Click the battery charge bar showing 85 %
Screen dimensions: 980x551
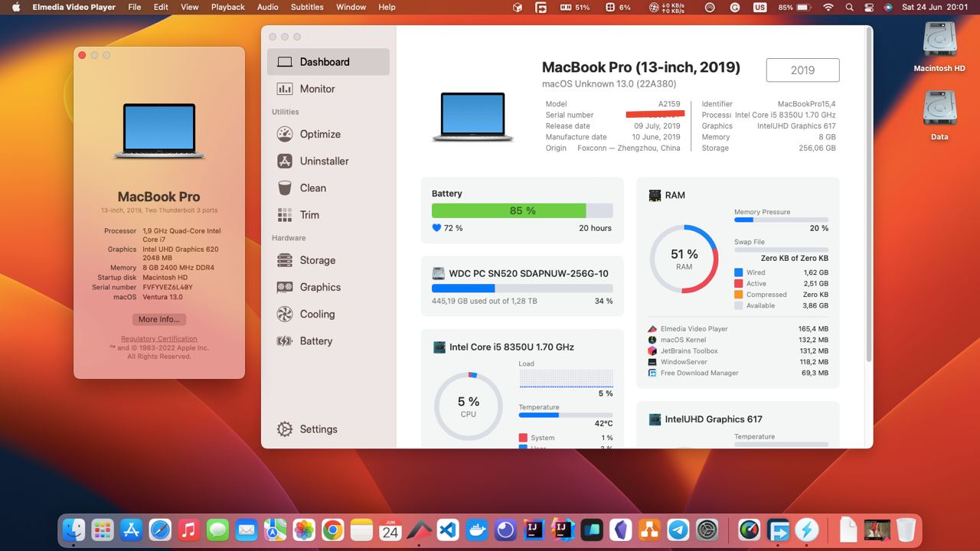[x=522, y=210]
